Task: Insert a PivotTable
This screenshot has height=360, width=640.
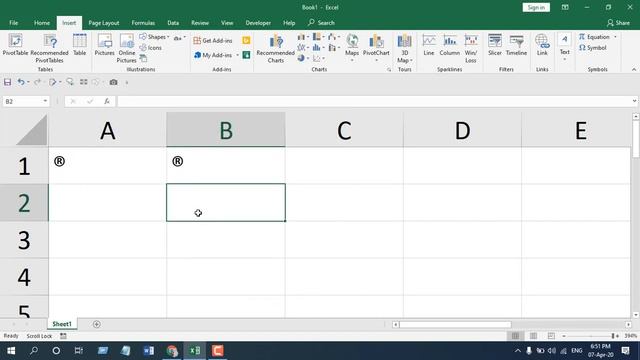Action: click(15, 45)
